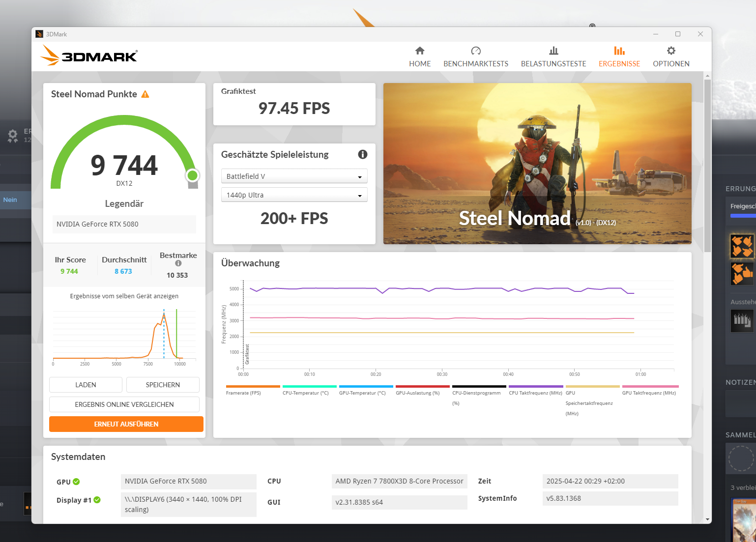Image resolution: width=756 pixels, height=542 pixels.
Task: Click the empty dashed collectible slot in the background window
Action: click(x=741, y=458)
